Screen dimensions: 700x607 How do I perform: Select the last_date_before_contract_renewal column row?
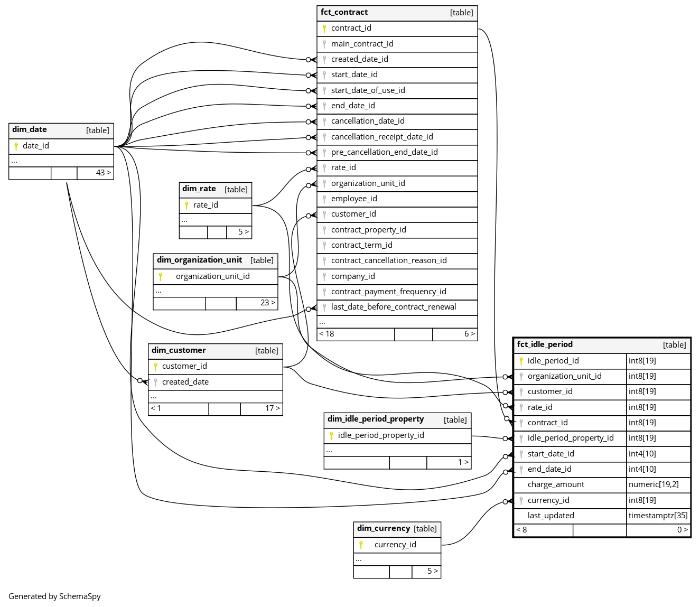tap(394, 307)
